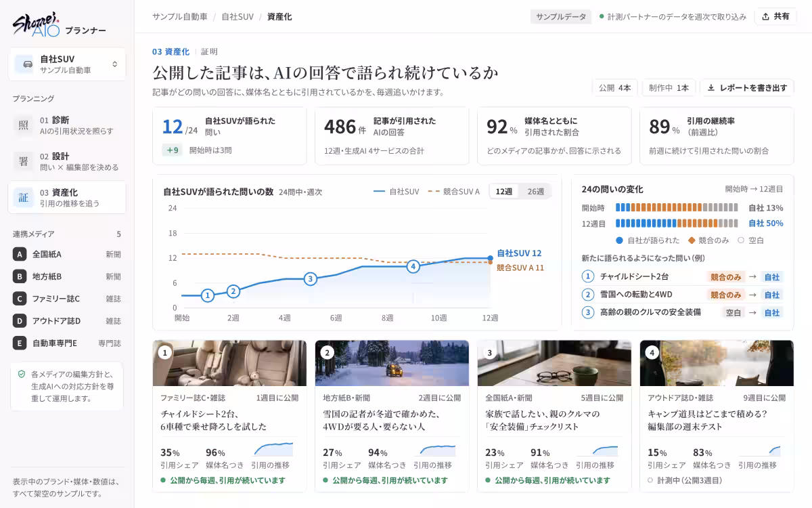Export report with レポートを書き出す
Image resolution: width=812 pixels, height=508 pixels.
tap(747, 87)
